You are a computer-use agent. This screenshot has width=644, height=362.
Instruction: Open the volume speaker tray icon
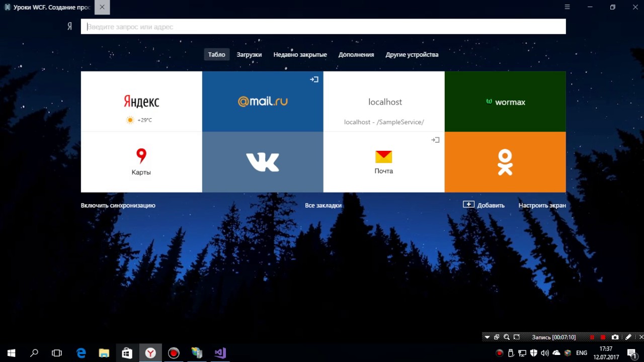pos(545,353)
